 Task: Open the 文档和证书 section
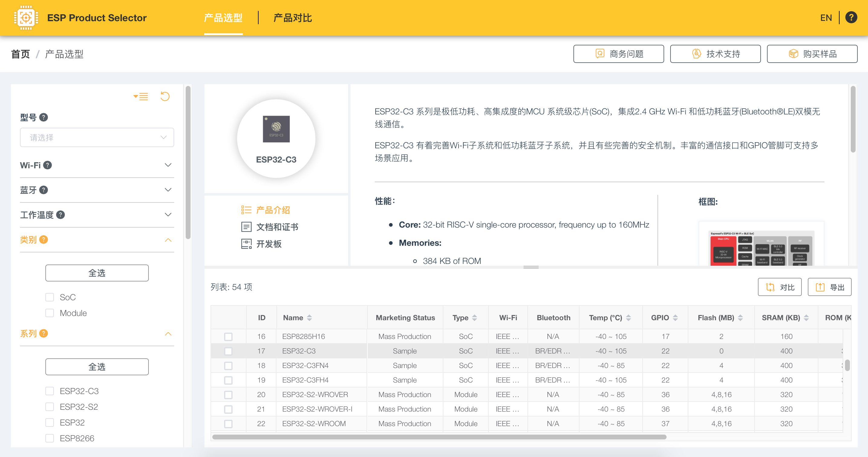(x=277, y=227)
